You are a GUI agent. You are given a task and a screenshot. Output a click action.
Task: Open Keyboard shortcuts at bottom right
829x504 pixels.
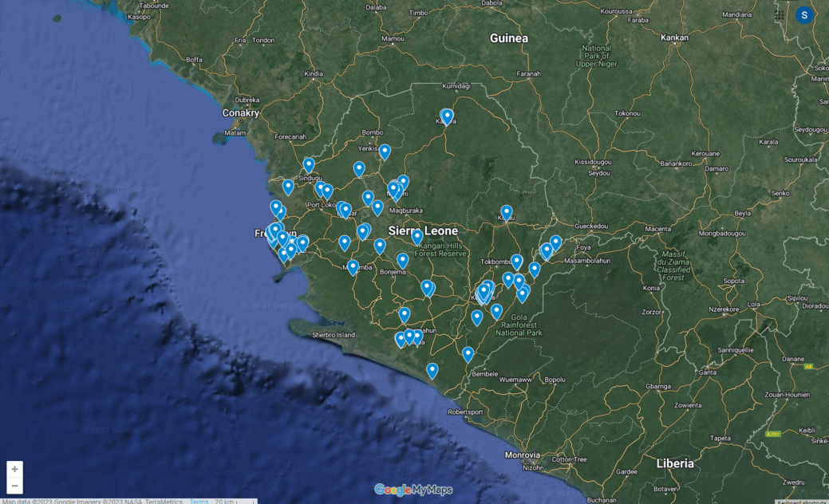coord(802,502)
